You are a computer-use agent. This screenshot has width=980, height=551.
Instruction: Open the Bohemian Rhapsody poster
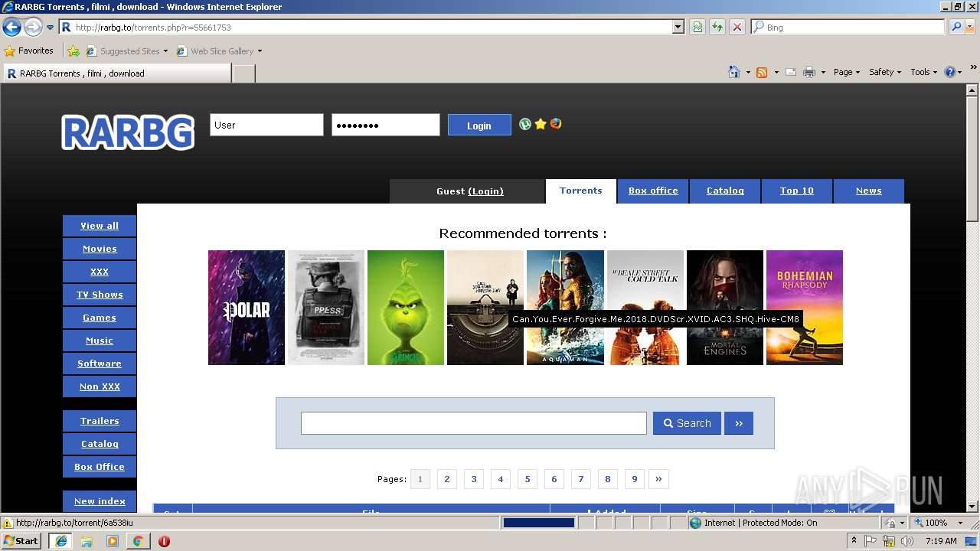point(805,308)
